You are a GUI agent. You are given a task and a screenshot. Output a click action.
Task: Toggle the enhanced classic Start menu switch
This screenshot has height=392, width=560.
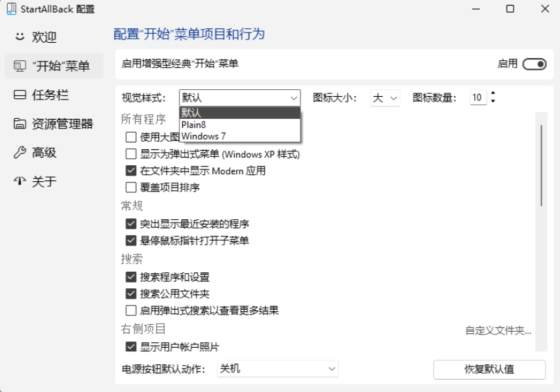pyautogui.click(x=534, y=64)
